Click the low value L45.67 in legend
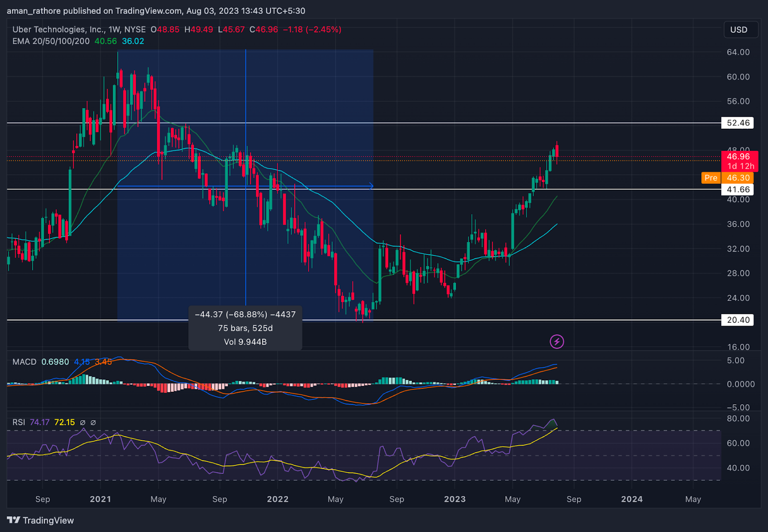Screen dimensions: 768x532 (x=231, y=29)
